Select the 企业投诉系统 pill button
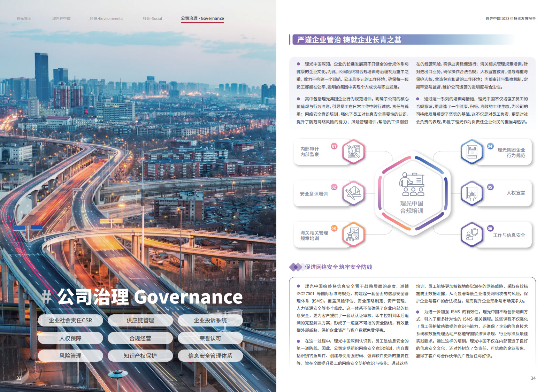 coord(210,320)
